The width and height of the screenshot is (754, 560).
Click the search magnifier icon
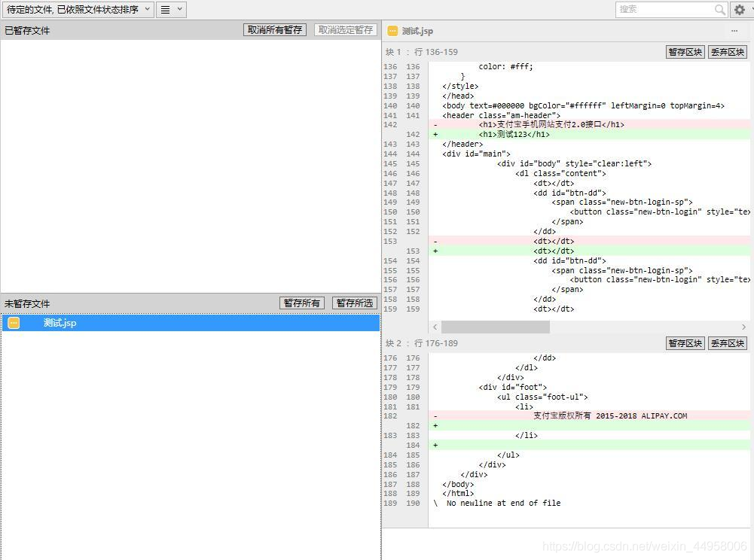(719, 10)
